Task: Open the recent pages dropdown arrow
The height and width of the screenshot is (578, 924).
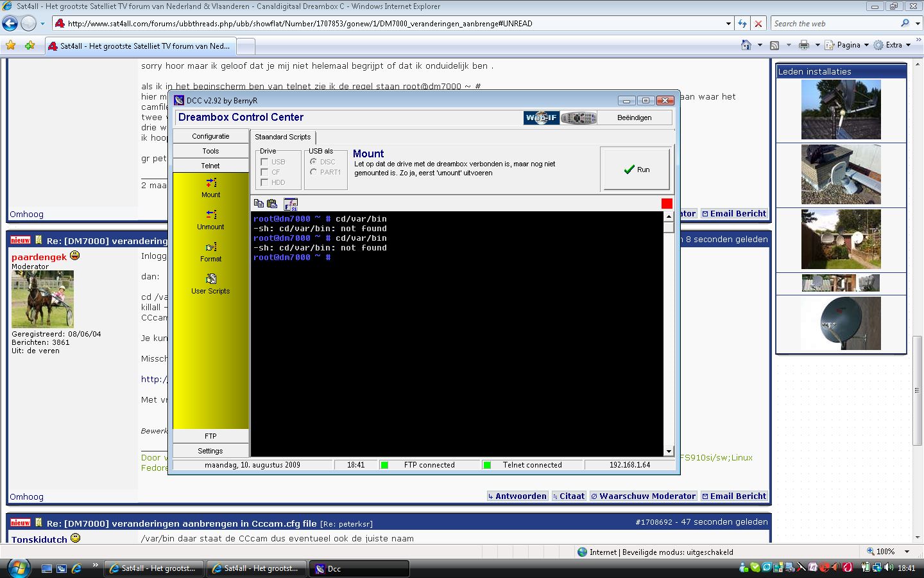Action: [42, 24]
